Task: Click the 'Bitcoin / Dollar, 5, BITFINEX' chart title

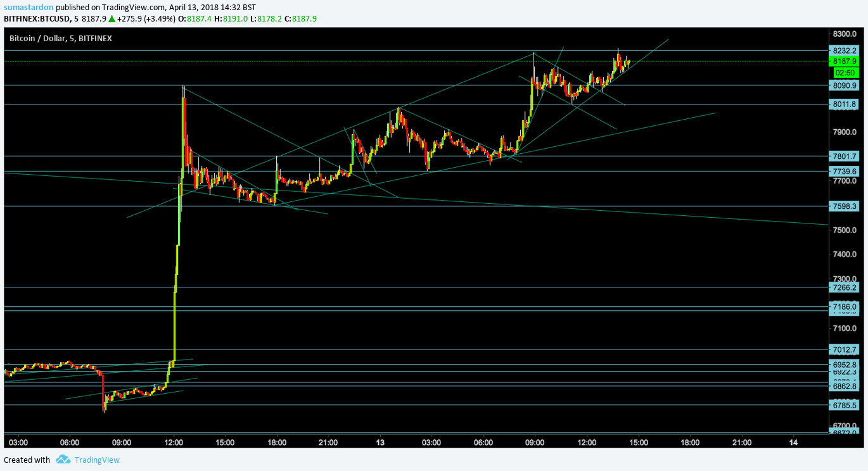Action: 60,39
